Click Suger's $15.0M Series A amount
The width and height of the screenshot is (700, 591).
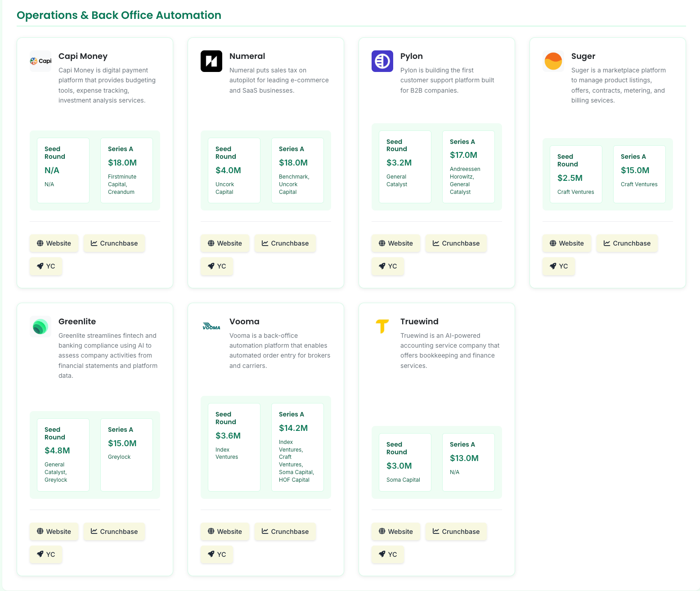[635, 170]
